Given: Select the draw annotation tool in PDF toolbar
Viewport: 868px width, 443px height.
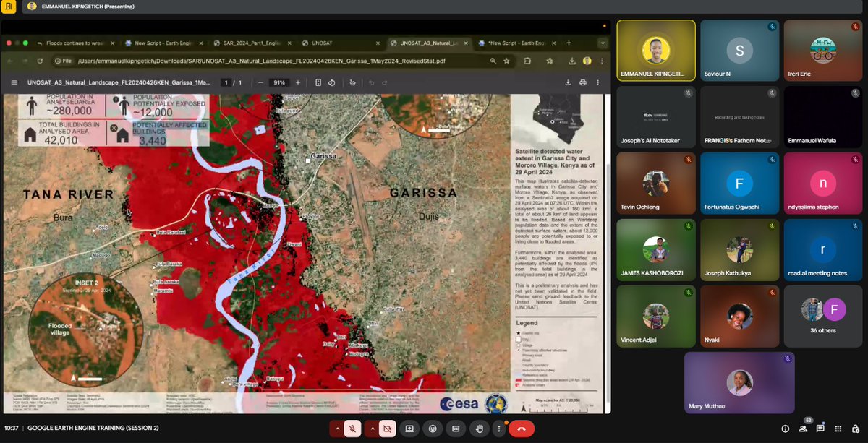Looking at the screenshot, I should tap(352, 82).
